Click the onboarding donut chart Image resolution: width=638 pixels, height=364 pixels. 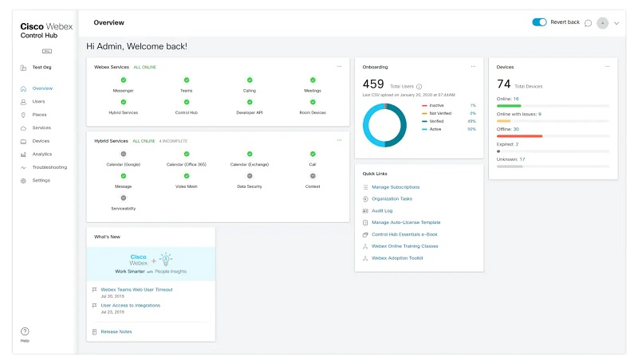(x=384, y=125)
